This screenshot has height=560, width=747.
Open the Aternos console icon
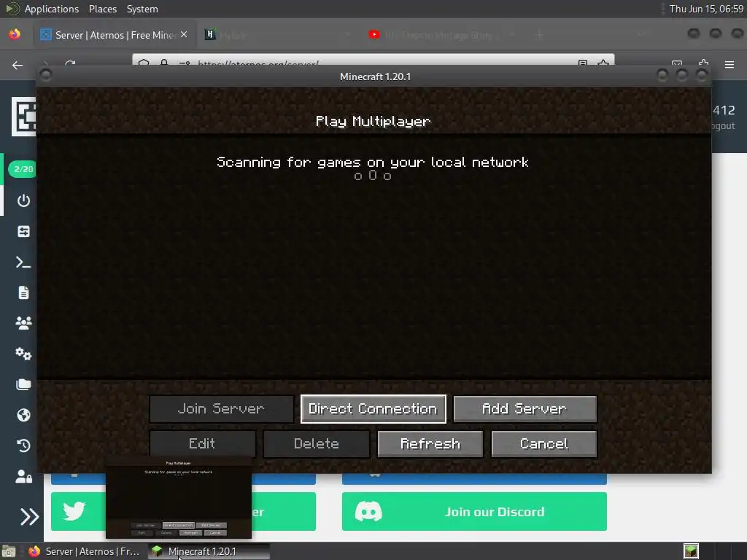click(23, 262)
